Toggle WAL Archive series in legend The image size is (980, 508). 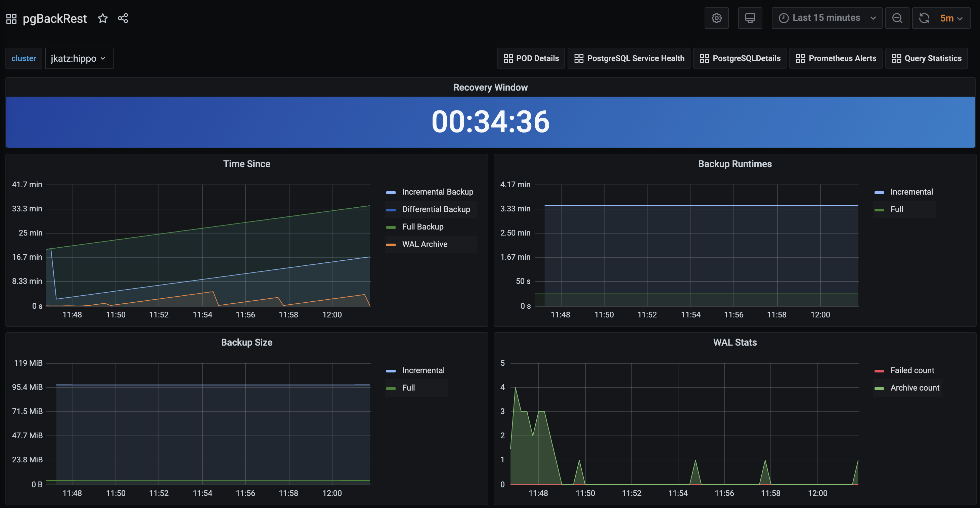click(425, 244)
